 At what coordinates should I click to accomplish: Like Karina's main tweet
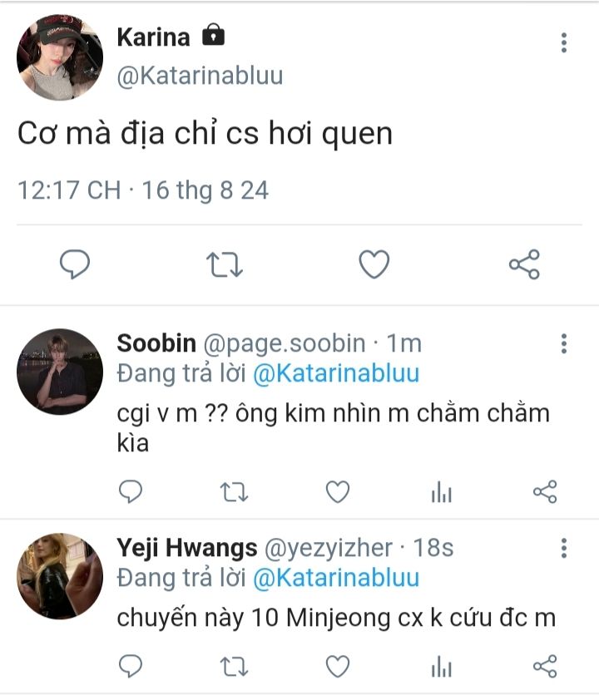click(x=374, y=264)
